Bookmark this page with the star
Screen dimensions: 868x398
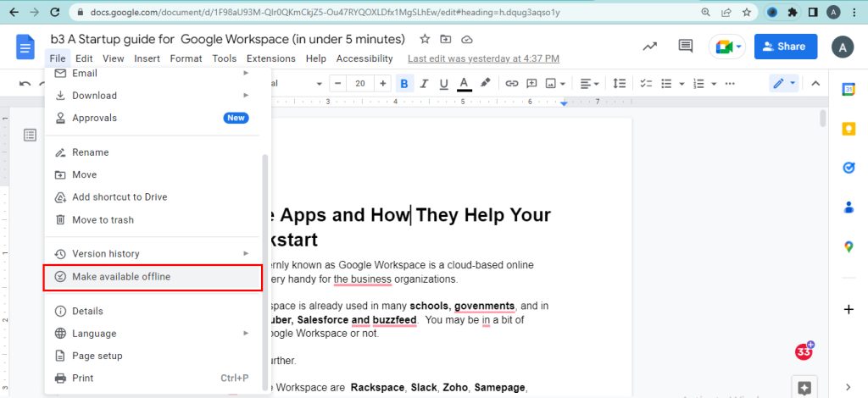[x=747, y=12]
